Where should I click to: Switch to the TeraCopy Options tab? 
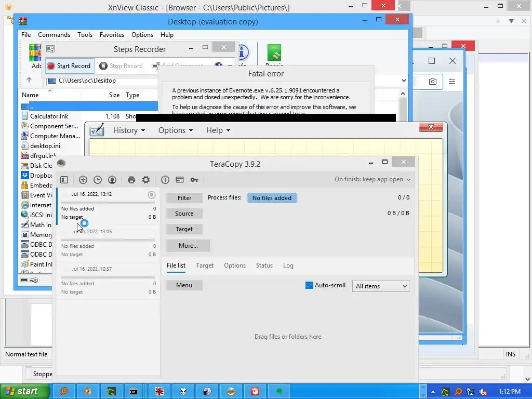tap(235, 265)
